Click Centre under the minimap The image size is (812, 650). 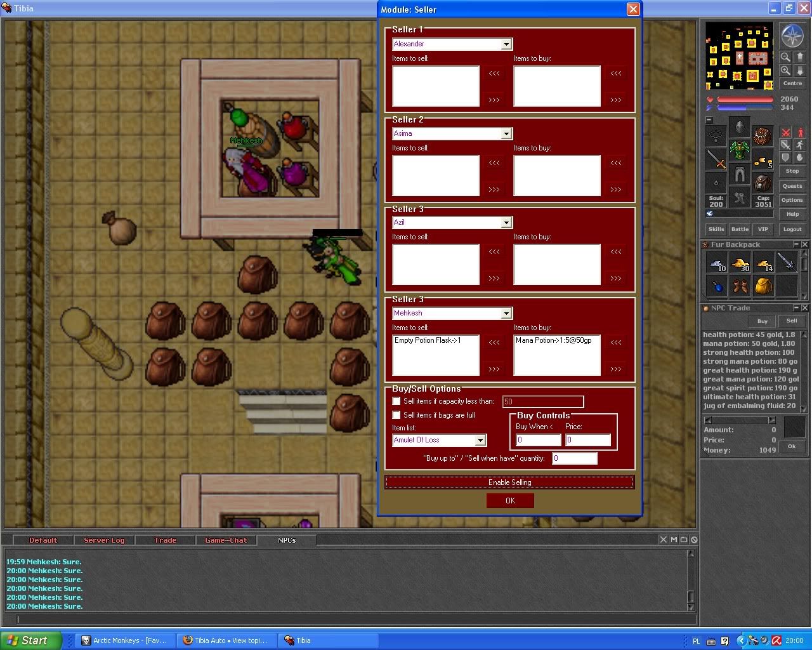tap(792, 83)
